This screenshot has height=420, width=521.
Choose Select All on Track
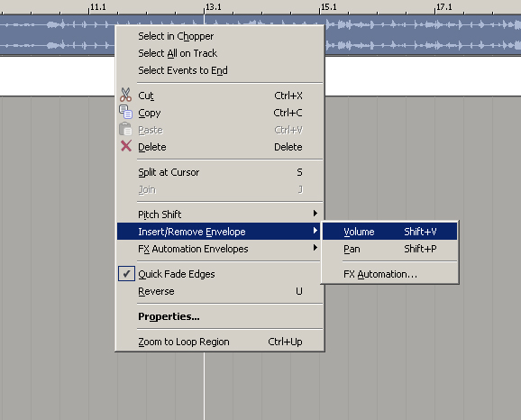click(x=220, y=53)
